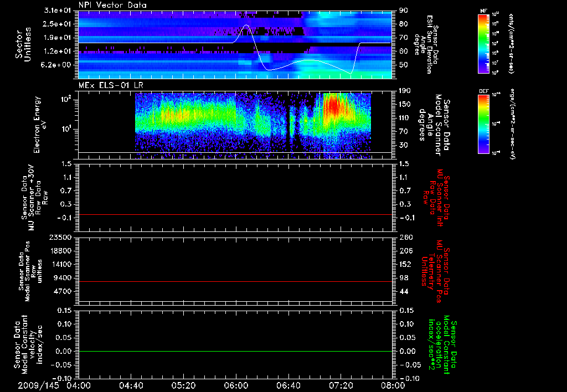Click the 150 scanner angle tick label

(x=405, y=105)
